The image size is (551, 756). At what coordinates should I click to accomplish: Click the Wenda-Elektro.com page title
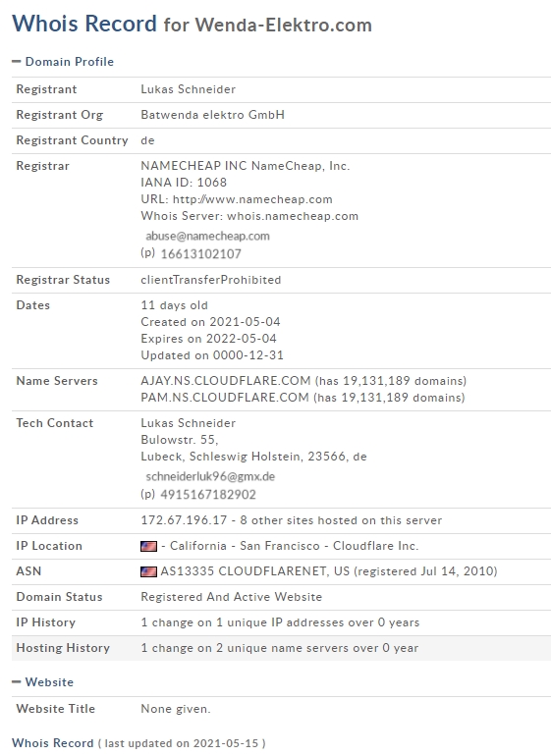(x=283, y=25)
